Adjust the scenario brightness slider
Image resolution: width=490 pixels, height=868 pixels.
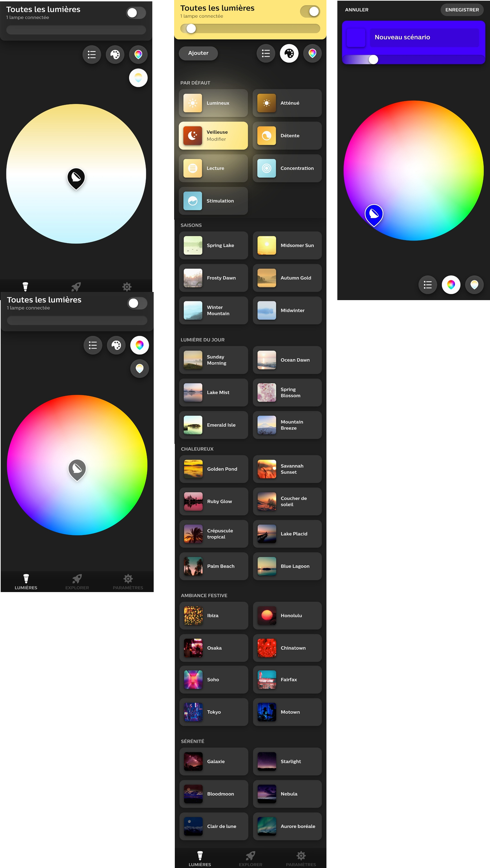(414, 60)
